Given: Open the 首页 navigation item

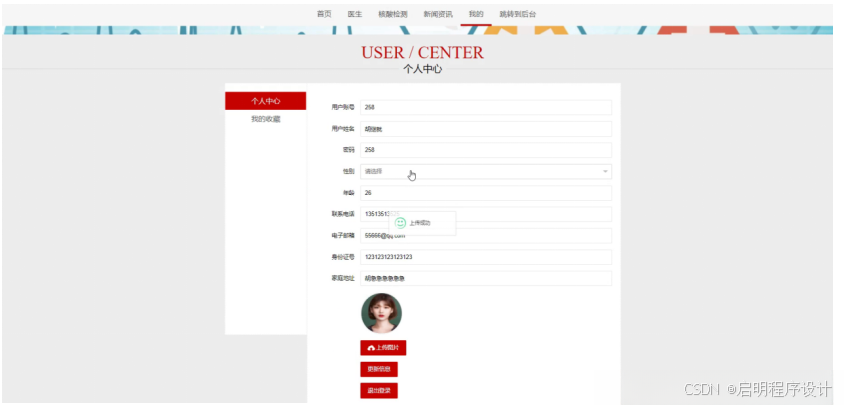Looking at the screenshot, I should 324,14.
